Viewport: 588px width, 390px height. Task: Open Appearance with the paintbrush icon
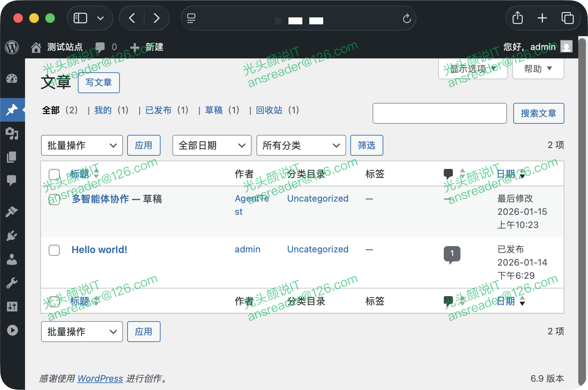12,212
